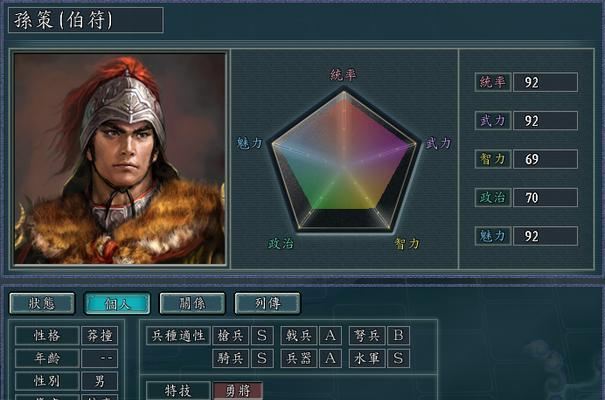Screen dimensions: 605x400
Task: Select the 魅力 value box
Action: tap(545, 236)
